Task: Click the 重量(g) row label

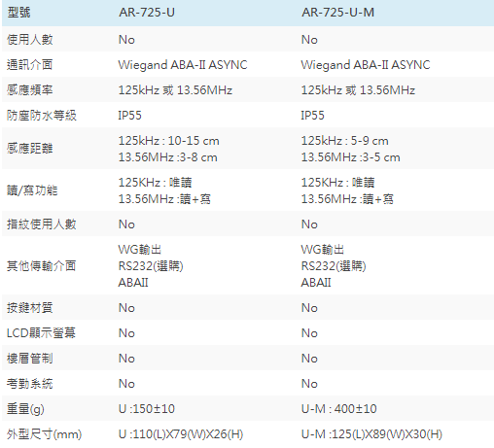Action: coord(25,409)
